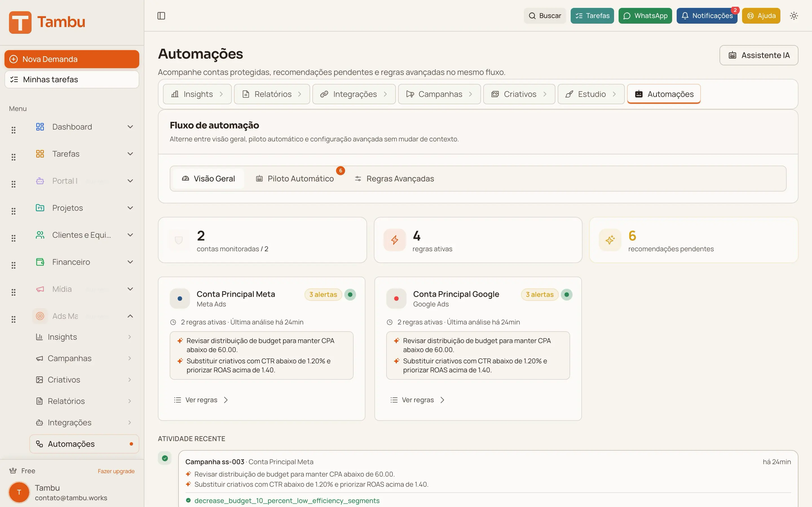This screenshot has width=812, height=507.
Task: Switch to light/dark theme with the sun icon
Action: pyautogui.click(x=794, y=15)
